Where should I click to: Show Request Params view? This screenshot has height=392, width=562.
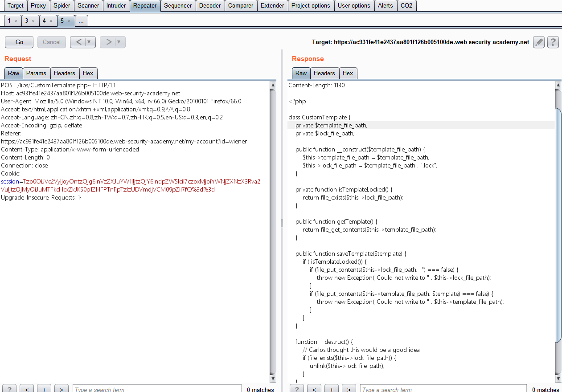(x=36, y=73)
